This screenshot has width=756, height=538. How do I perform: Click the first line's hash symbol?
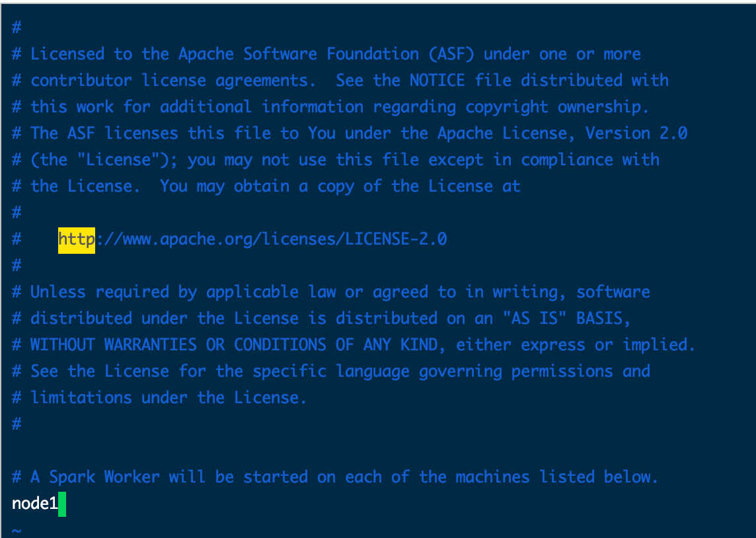[17, 28]
